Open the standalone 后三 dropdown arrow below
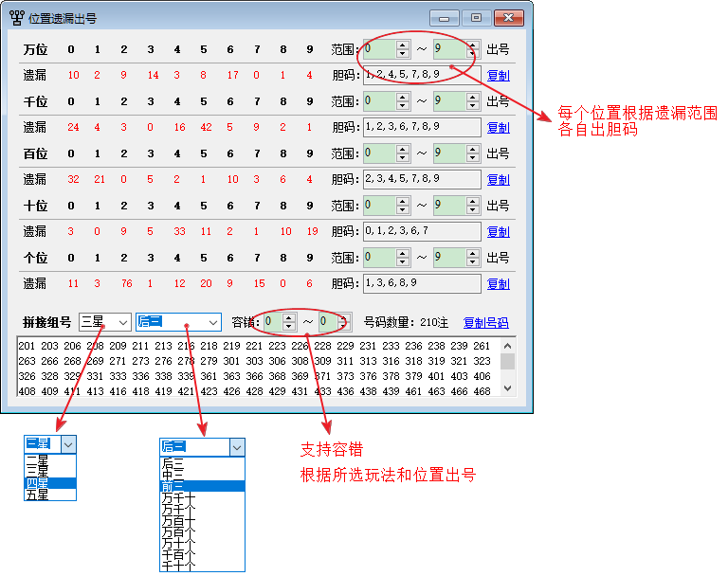 pos(236,447)
